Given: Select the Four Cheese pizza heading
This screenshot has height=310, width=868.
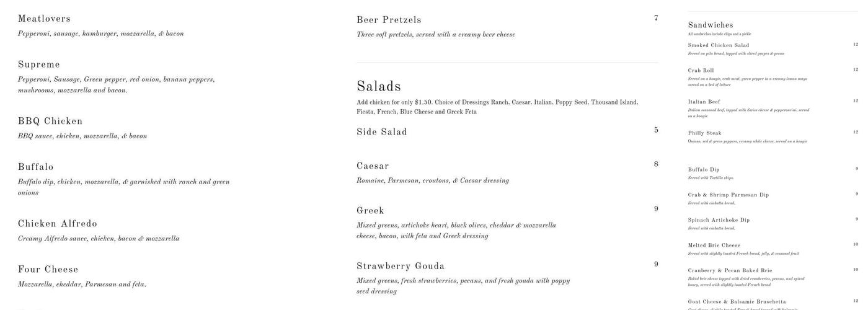Looking at the screenshot, I should click(48, 270).
